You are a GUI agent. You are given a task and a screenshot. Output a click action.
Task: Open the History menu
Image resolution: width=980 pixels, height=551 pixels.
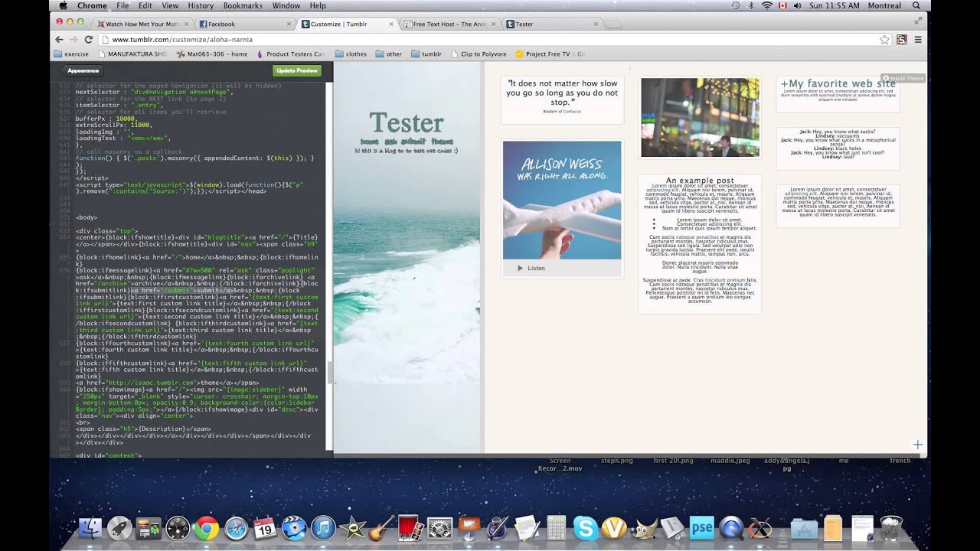pos(201,5)
